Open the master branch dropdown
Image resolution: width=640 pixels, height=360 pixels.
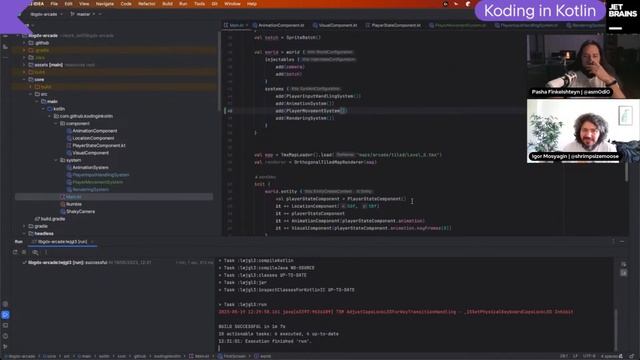(83, 14)
